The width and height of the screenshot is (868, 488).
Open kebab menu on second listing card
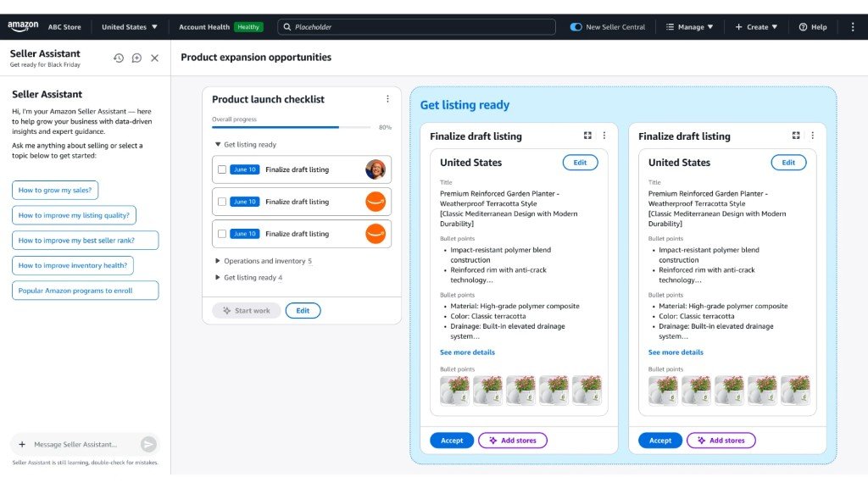[813, 136]
